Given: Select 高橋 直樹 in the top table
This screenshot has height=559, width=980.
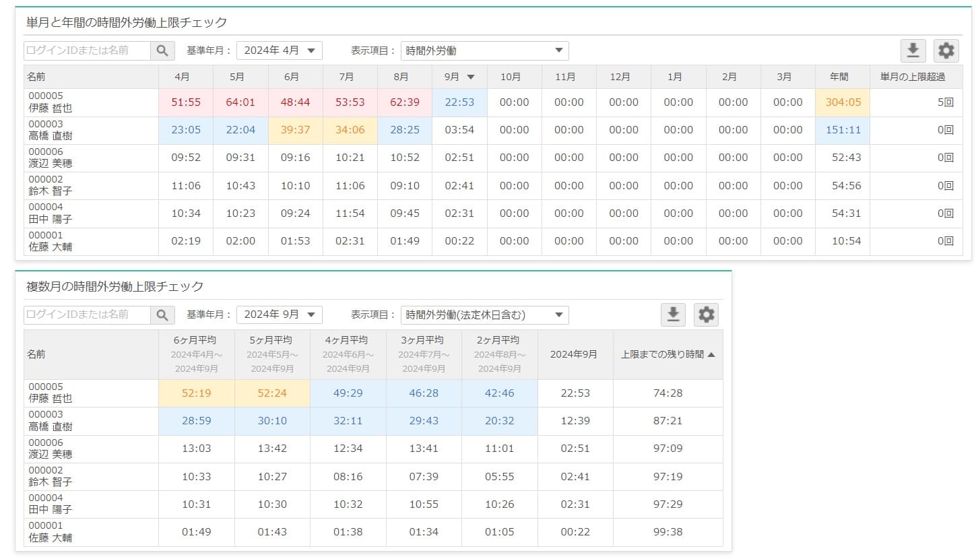Looking at the screenshot, I should 51,135.
